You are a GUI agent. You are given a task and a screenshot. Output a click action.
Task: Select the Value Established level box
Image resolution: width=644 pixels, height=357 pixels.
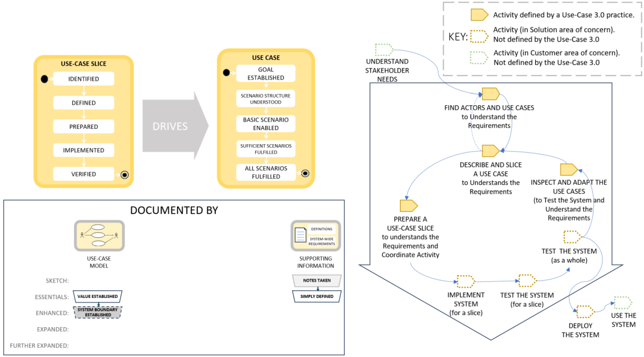pos(98,296)
